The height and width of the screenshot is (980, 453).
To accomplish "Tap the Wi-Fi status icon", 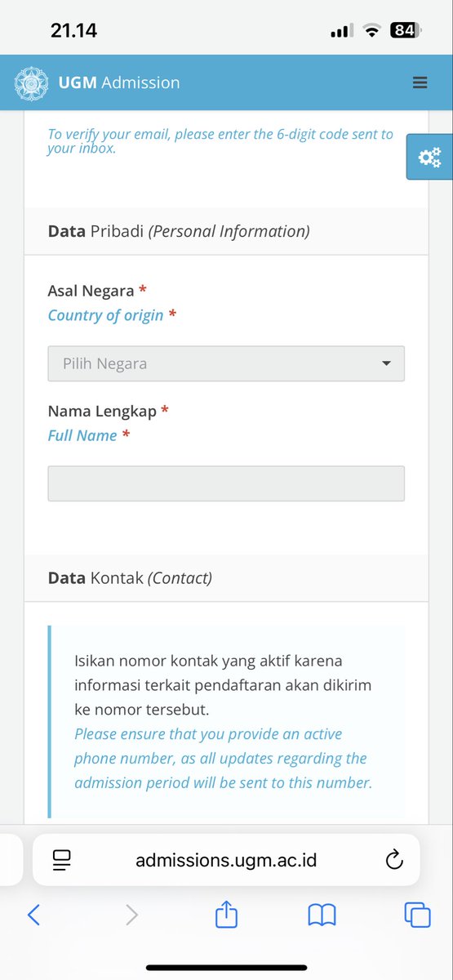I will 372,31.
